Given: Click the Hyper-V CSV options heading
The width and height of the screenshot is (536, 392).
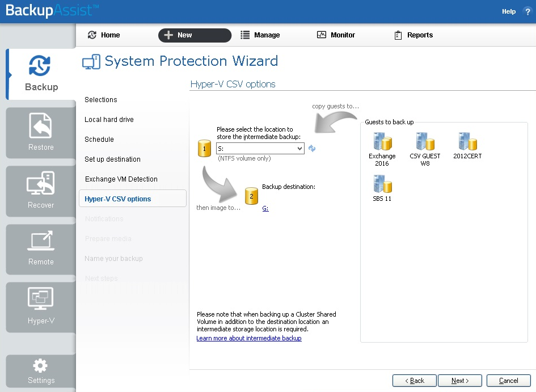Looking at the screenshot, I should pyautogui.click(x=233, y=84).
